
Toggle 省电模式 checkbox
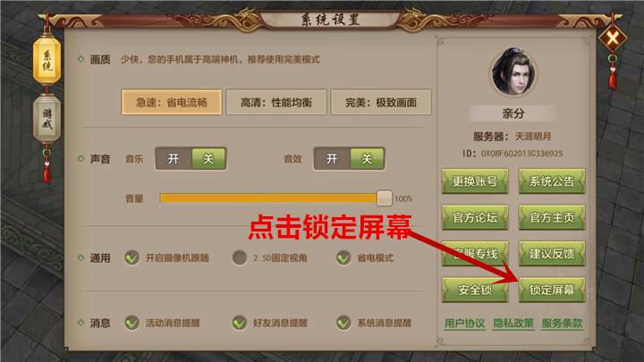pos(343,257)
